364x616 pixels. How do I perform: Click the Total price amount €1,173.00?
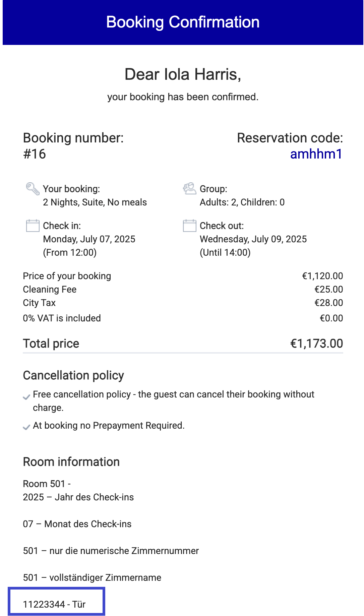[316, 344]
